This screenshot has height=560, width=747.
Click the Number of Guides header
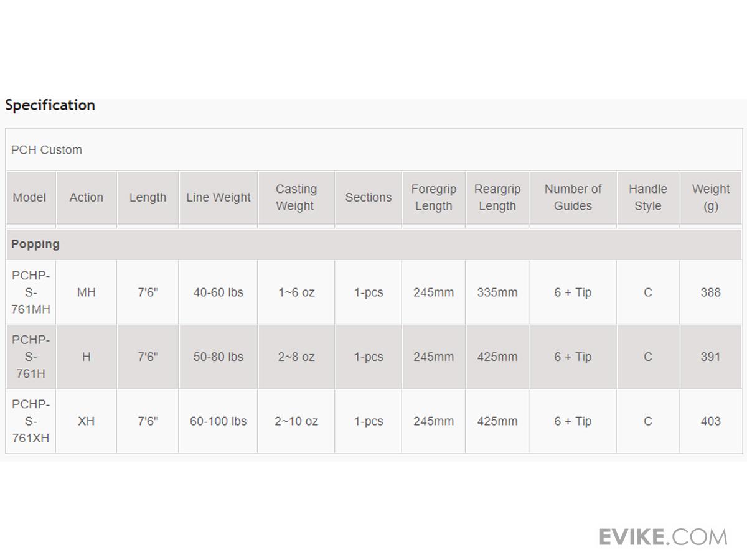click(573, 198)
